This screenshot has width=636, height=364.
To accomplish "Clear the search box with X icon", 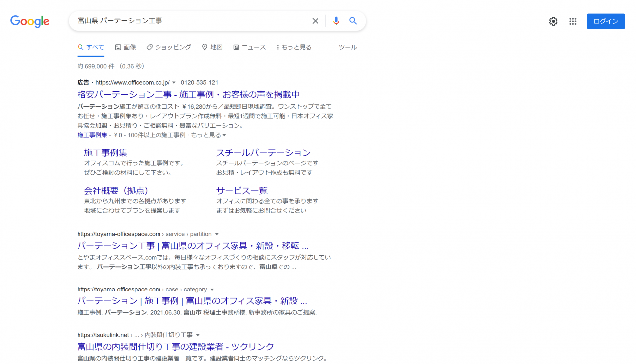I will tap(315, 21).
